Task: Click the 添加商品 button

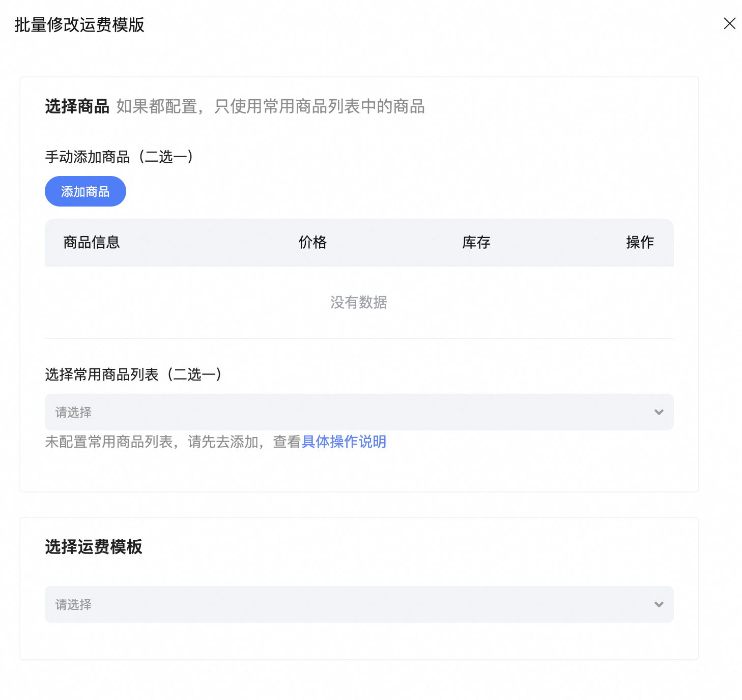Action: (x=85, y=191)
